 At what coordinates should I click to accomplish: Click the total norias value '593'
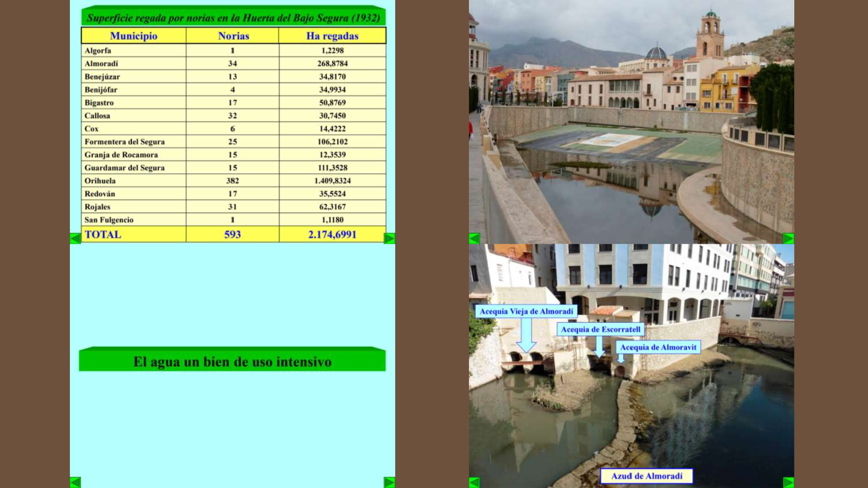coord(233,234)
